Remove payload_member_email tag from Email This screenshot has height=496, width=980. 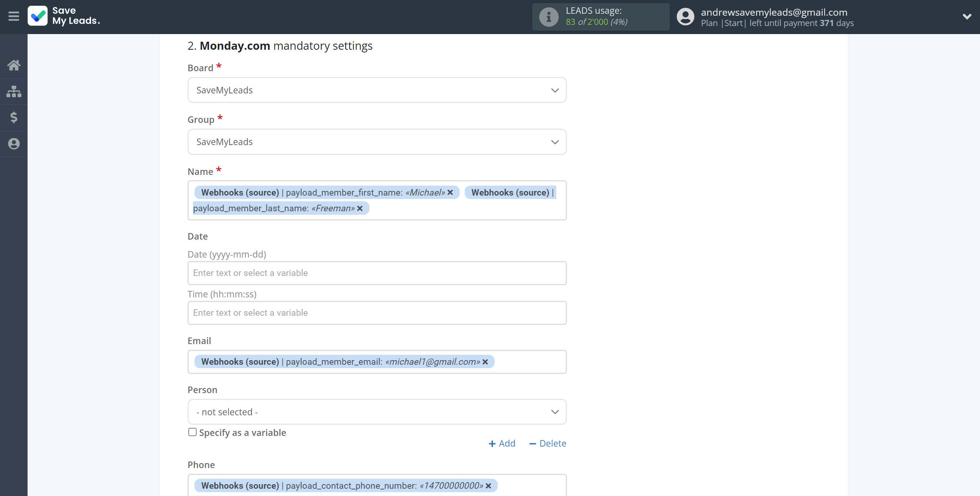pos(485,362)
